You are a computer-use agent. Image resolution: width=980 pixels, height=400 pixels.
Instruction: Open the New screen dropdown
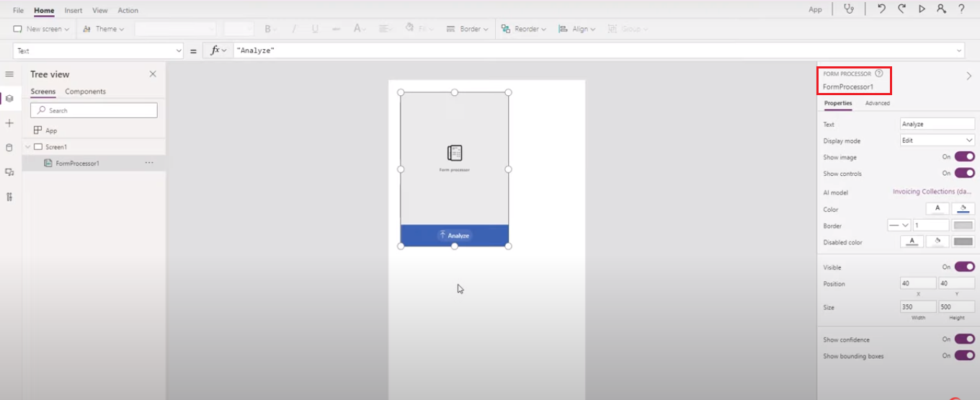tap(42, 29)
